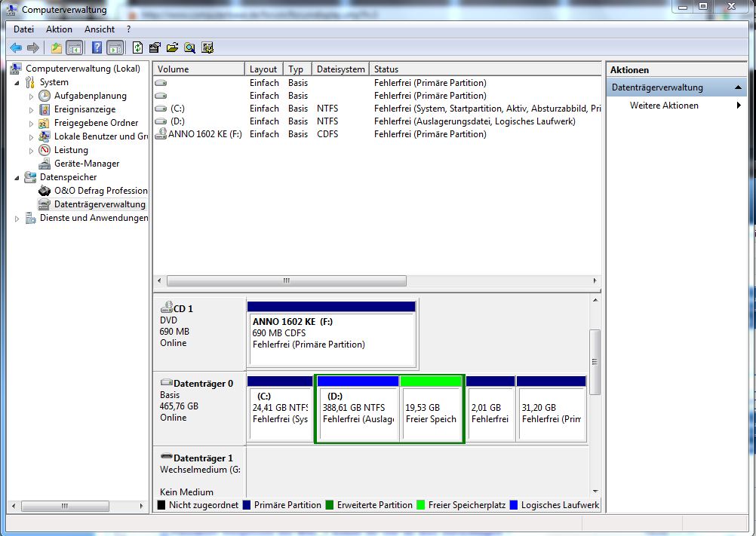Select ANNO 1602 KE (F:) volume row
The width and height of the screenshot is (756, 536).
point(377,134)
